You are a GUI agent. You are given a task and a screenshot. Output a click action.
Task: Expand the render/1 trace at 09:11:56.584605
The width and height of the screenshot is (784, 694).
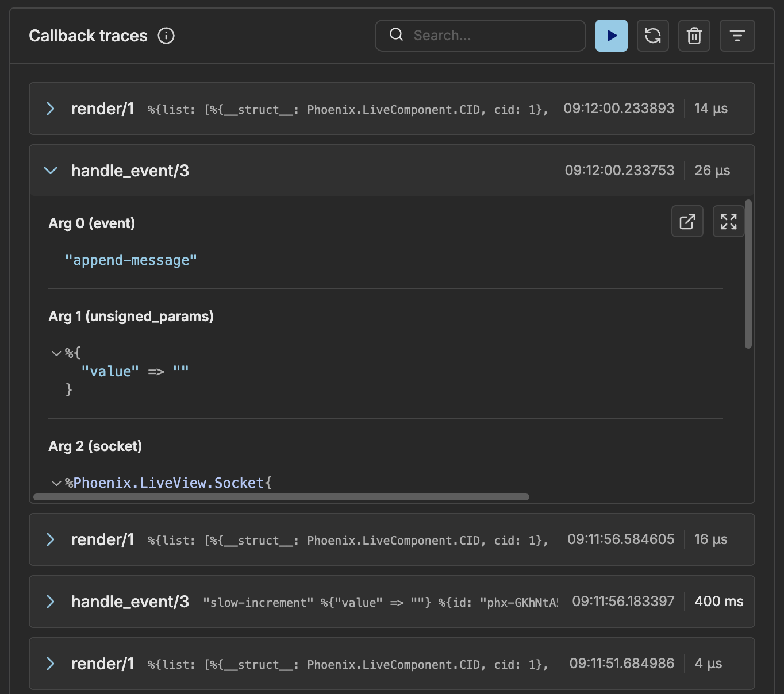(51, 539)
